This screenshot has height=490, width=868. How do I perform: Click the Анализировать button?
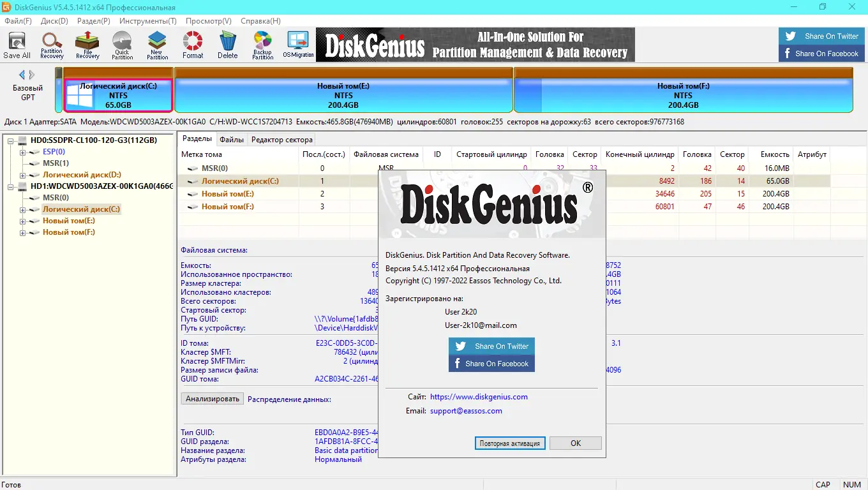point(213,399)
